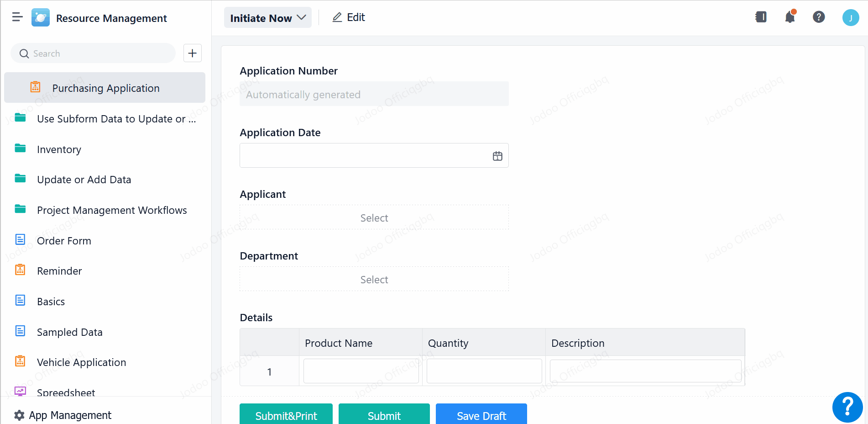The image size is (868, 424).
Task: Open the notebook icon in the top bar
Action: tap(761, 17)
